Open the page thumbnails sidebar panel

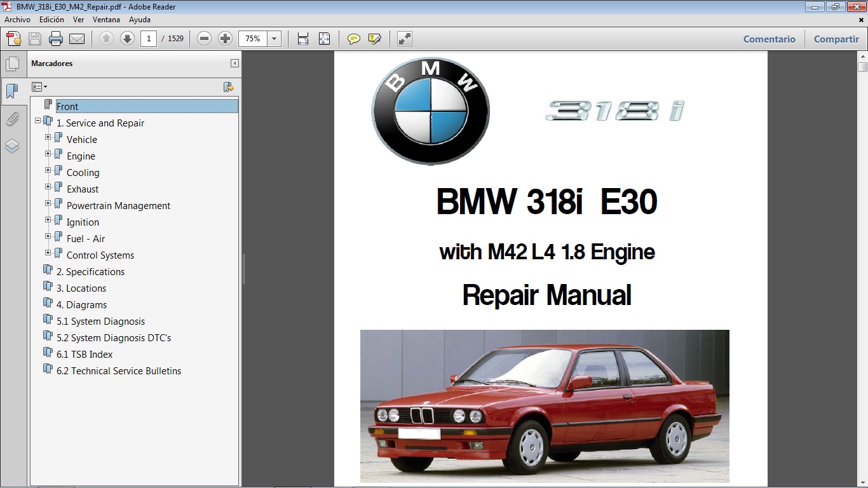[13, 63]
